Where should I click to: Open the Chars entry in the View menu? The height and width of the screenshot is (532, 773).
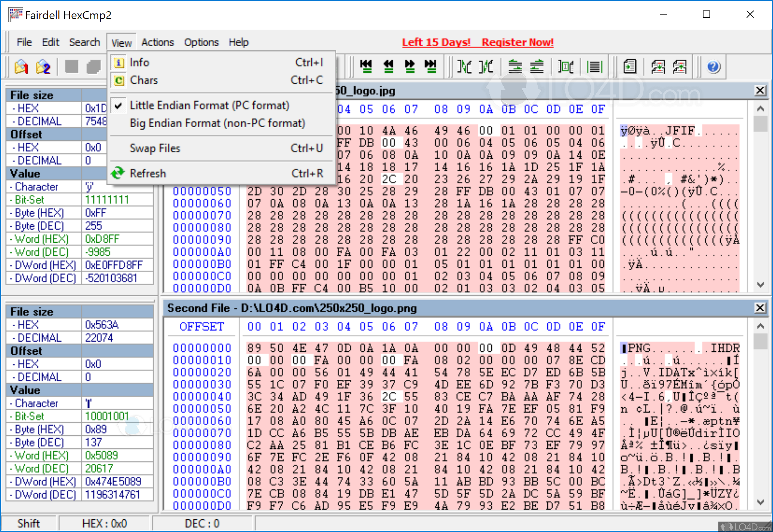[144, 80]
